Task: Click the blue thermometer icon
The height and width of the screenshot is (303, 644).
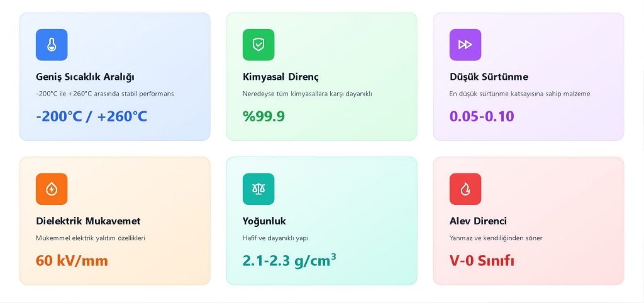Action: coord(52,45)
